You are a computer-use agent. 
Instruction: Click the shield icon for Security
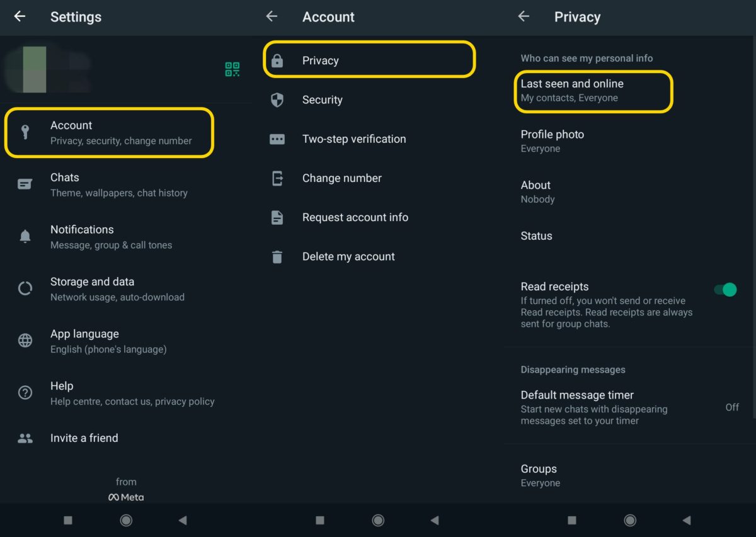[277, 99]
